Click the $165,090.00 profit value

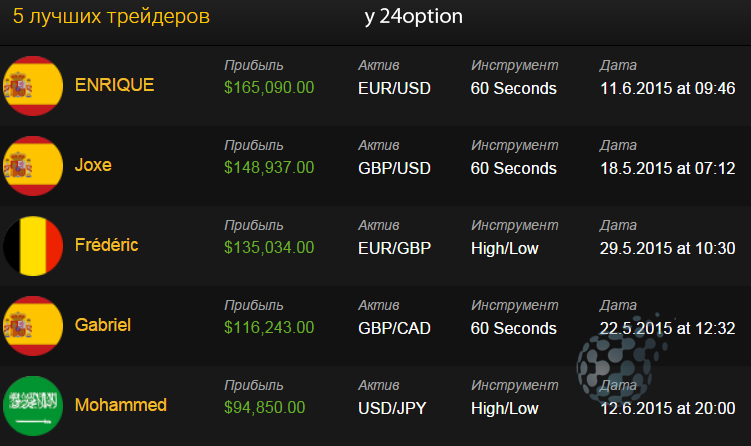click(x=269, y=87)
